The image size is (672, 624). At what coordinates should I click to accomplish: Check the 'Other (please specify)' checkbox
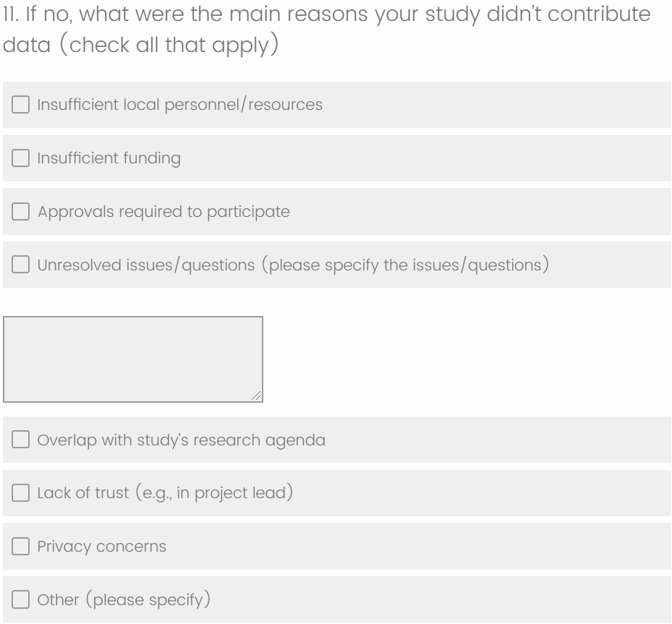[x=21, y=600]
